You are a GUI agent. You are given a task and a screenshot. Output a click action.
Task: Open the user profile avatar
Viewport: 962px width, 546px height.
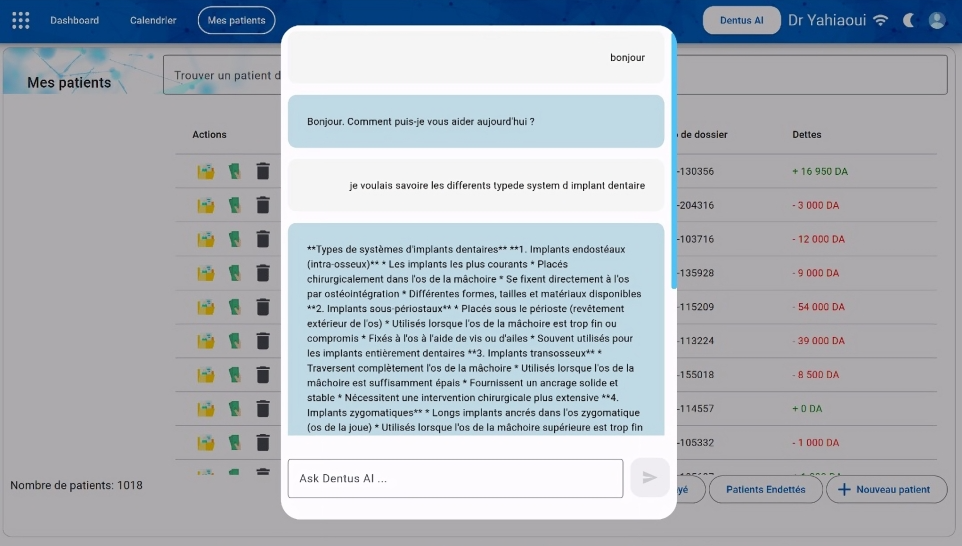click(937, 20)
